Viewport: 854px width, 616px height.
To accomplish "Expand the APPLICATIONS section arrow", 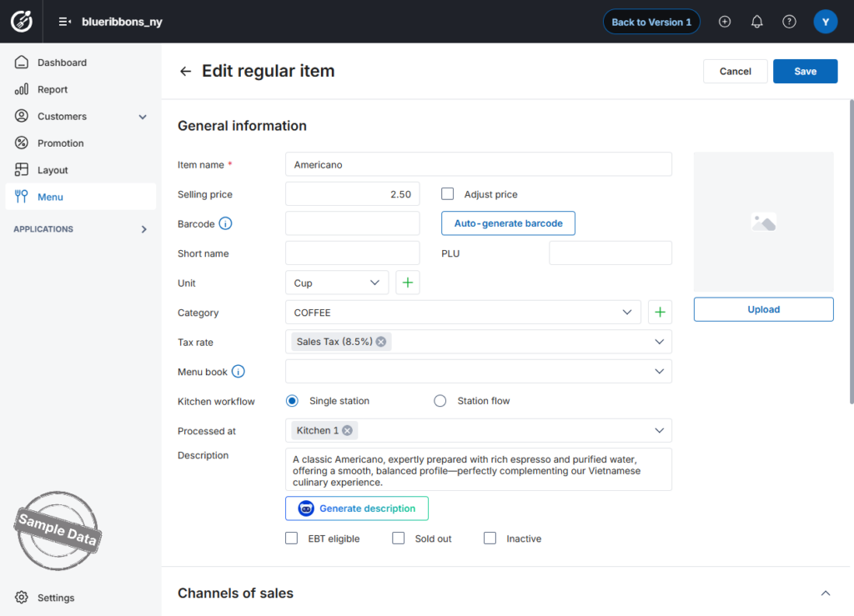I will click(143, 229).
